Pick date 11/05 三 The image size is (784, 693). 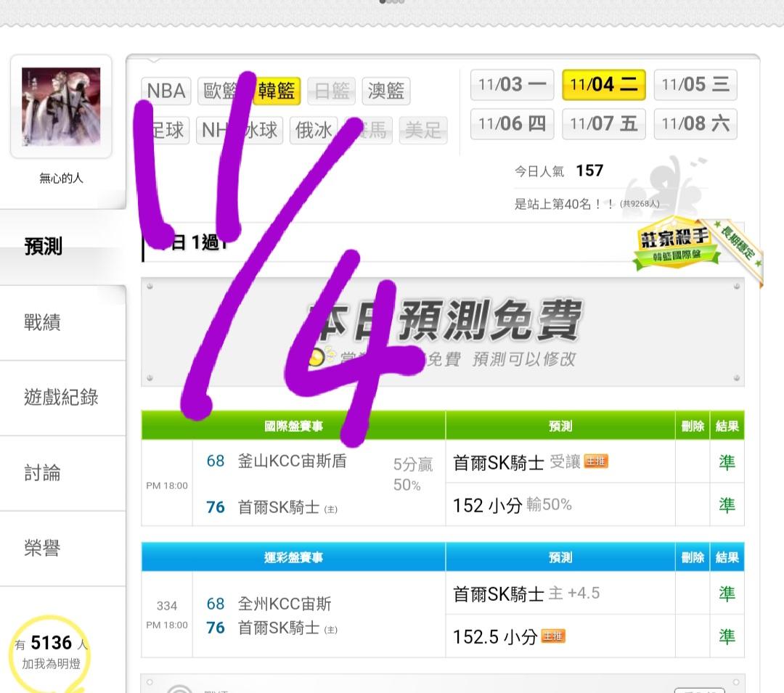(x=695, y=84)
